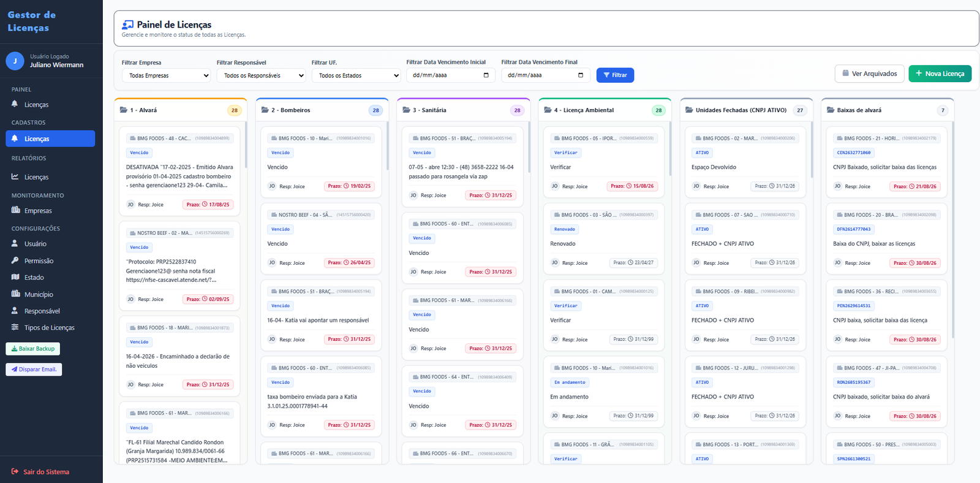Click the bell icon beside Licenças under PAINEL
Viewport: 980px width, 483px height.
[x=15, y=104]
